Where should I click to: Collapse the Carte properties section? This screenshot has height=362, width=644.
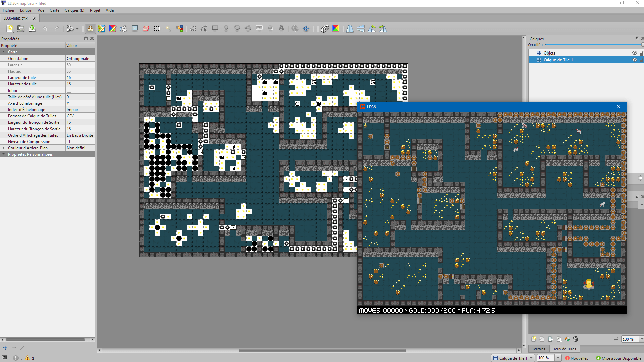click(4, 52)
